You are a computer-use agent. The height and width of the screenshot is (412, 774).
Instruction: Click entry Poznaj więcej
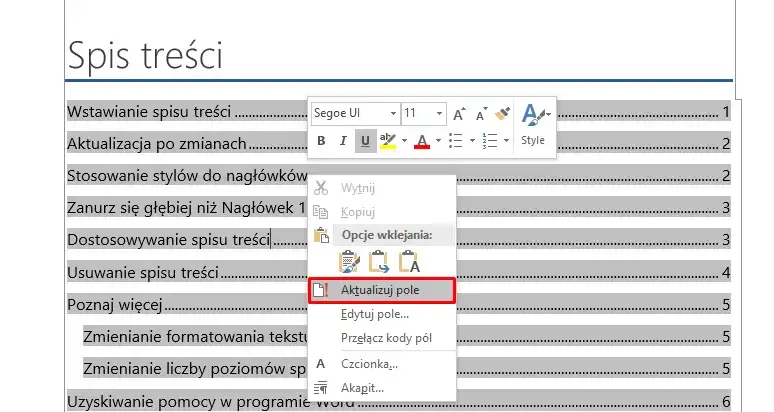(115, 305)
